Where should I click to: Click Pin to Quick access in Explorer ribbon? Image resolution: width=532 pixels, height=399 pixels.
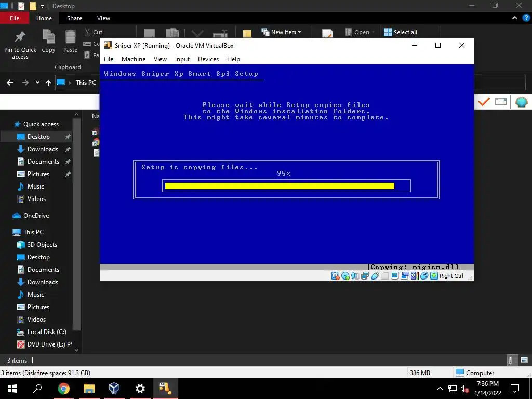click(x=20, y=45)
